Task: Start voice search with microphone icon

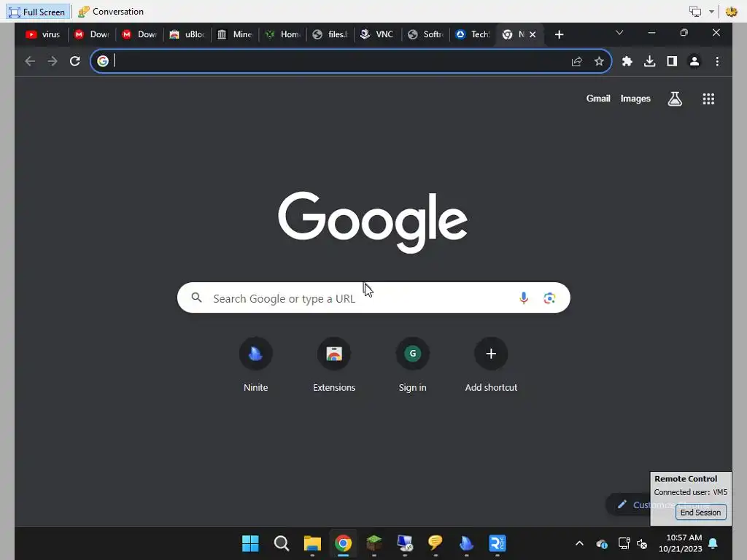Action: point(524,297)
